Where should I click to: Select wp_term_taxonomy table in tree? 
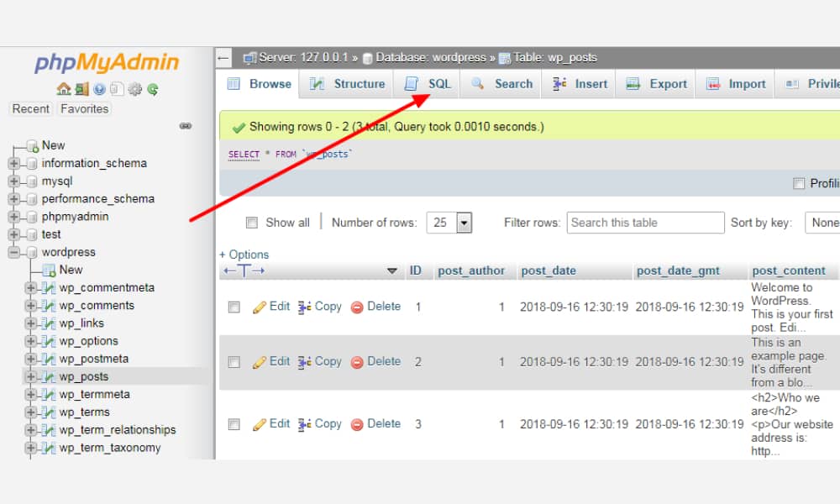pos(110,448)
